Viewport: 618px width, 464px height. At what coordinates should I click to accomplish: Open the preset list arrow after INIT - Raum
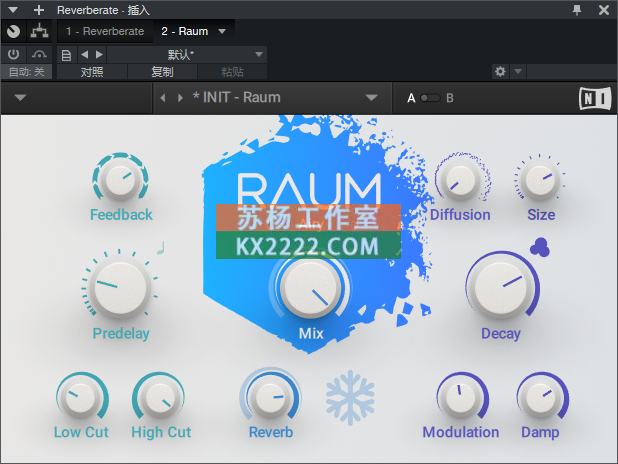371,97
